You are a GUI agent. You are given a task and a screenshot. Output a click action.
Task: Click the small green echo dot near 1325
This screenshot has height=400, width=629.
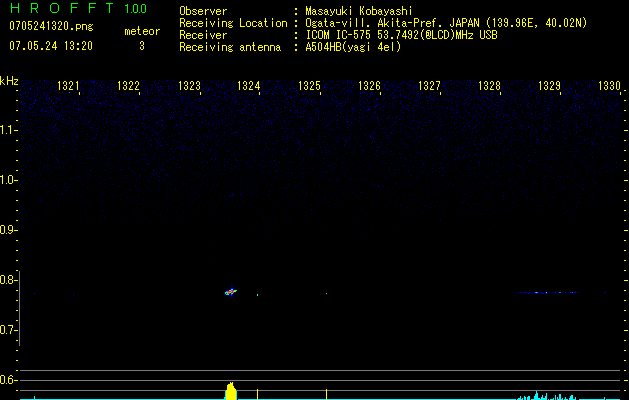pyautogui.click(x=327, y=294)
